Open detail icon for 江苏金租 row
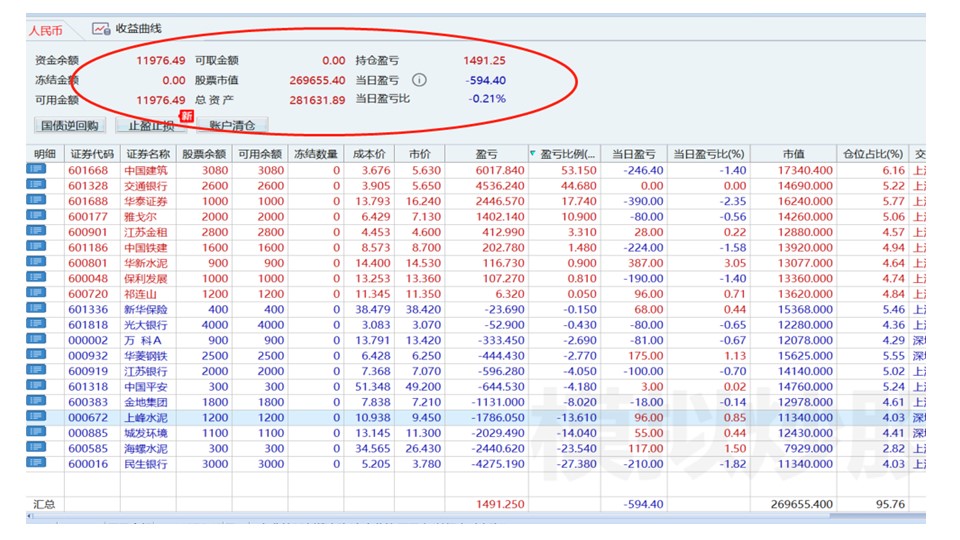 (x=36, y=231)
